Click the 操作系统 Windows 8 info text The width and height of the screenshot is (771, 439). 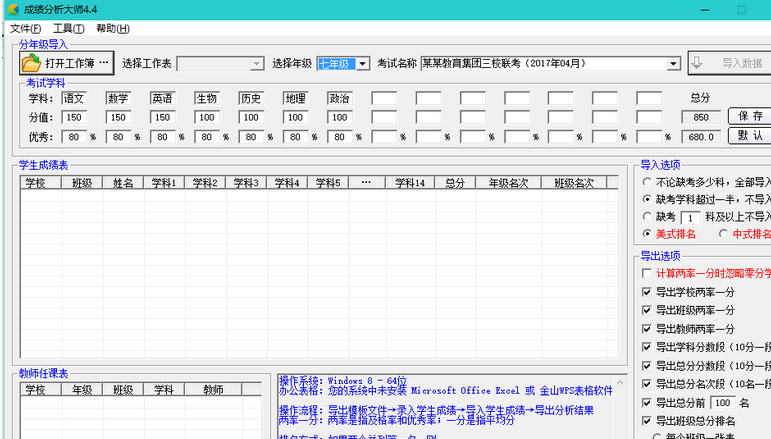coord(343,380)
